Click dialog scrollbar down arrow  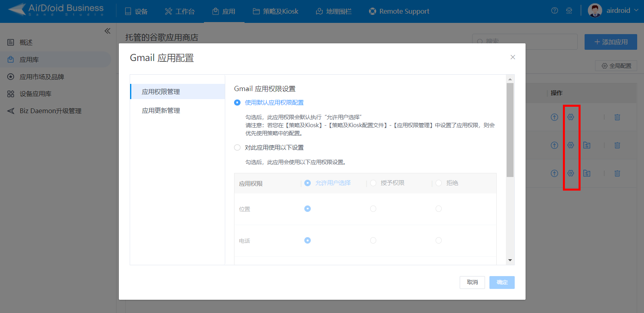510,260
